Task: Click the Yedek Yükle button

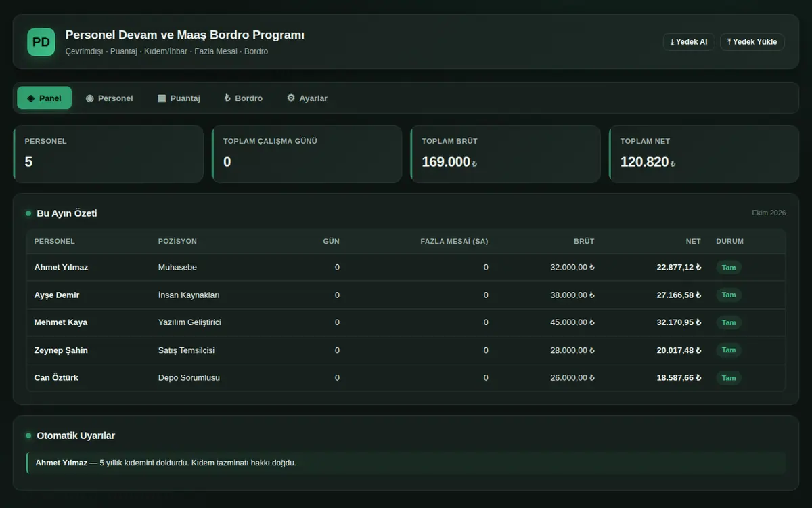Action: point(752,42)
